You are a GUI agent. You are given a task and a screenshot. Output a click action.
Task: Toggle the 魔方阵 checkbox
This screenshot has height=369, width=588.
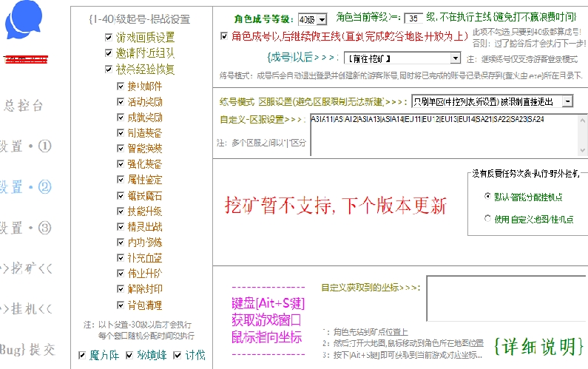(x=82, y=355)
